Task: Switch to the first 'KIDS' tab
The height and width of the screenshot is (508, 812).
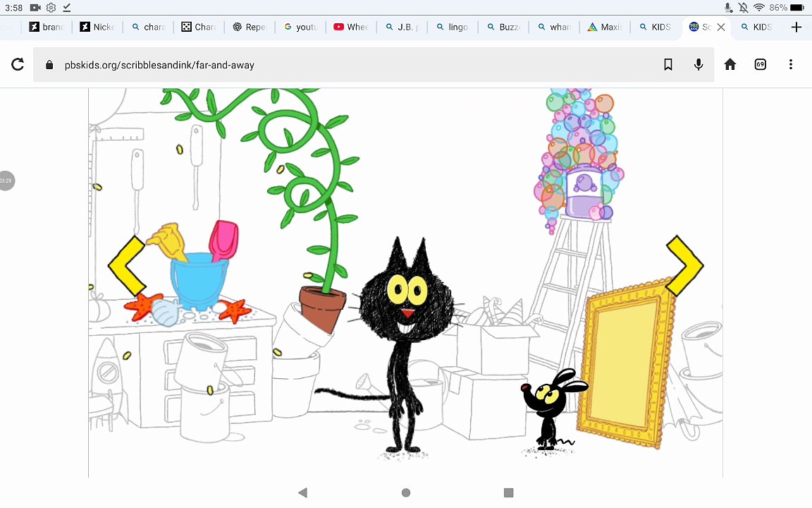Action: (656, 27)
